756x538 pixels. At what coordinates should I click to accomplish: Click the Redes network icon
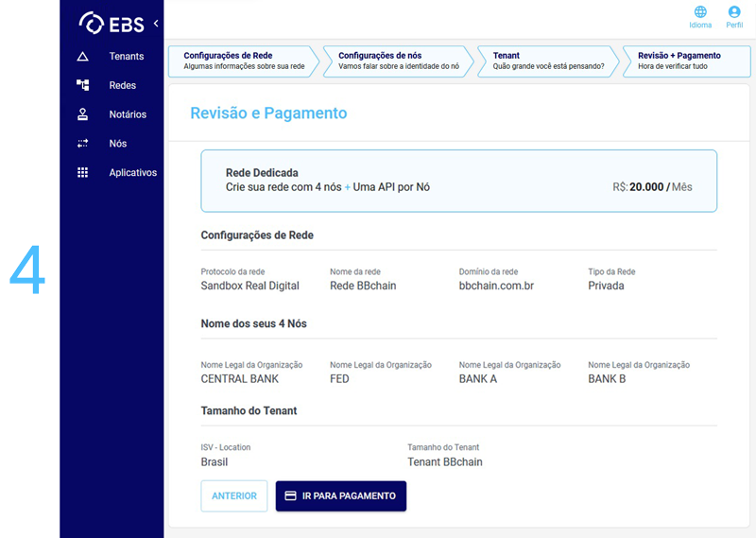(82, 85)
